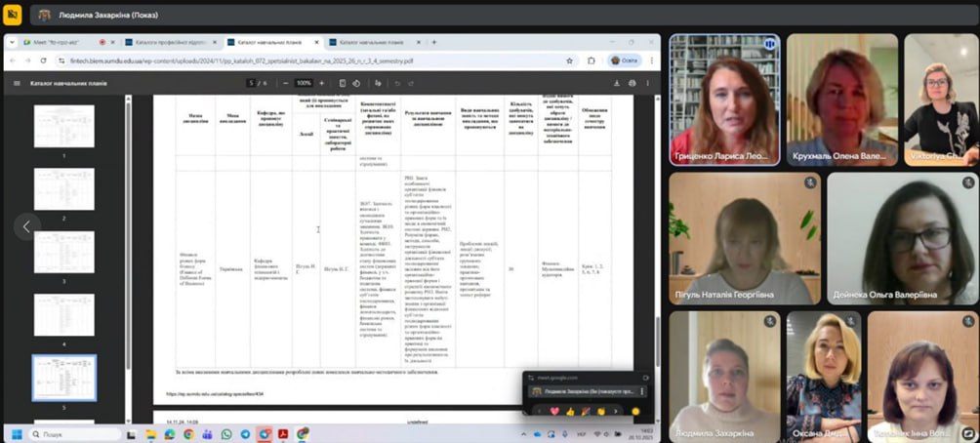This screenshot has height=443, width=980.
Task: Bookmark this page with the star icon
Action: (x=569, y=60)
